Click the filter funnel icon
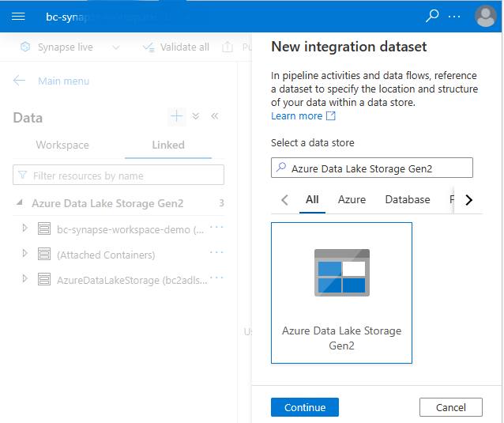 tap(22, 175)
